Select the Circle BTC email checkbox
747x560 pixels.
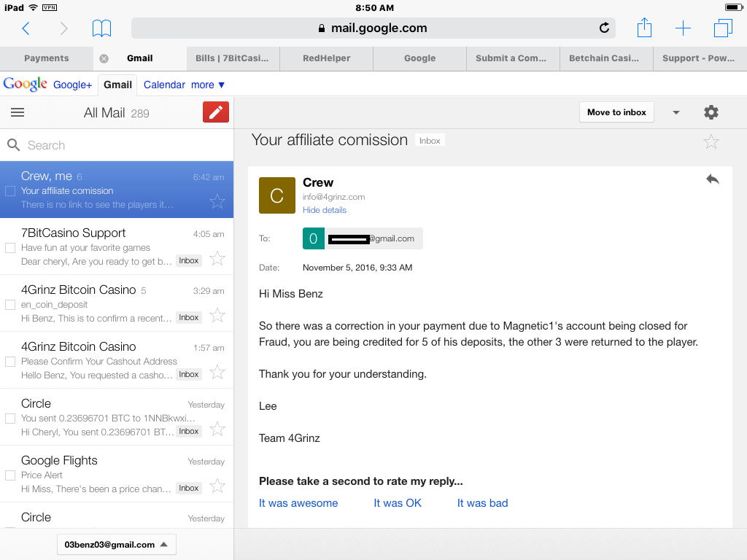click(x=10, y=419)
